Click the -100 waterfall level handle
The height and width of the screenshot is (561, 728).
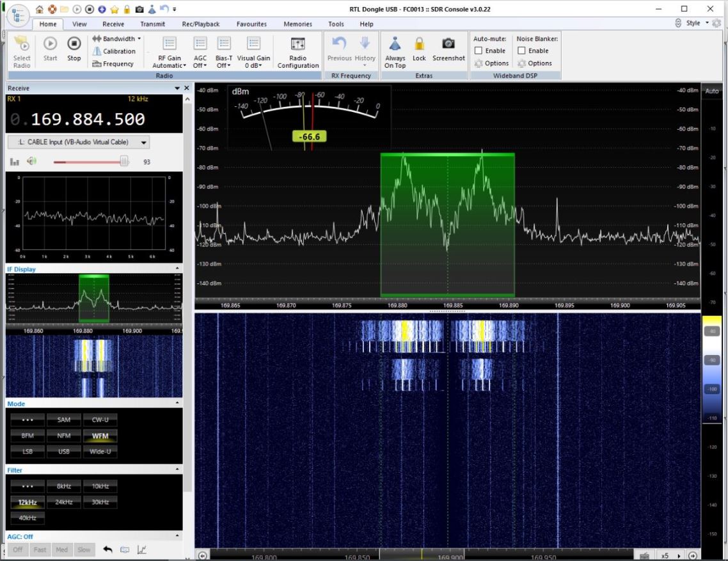point(712,389)
